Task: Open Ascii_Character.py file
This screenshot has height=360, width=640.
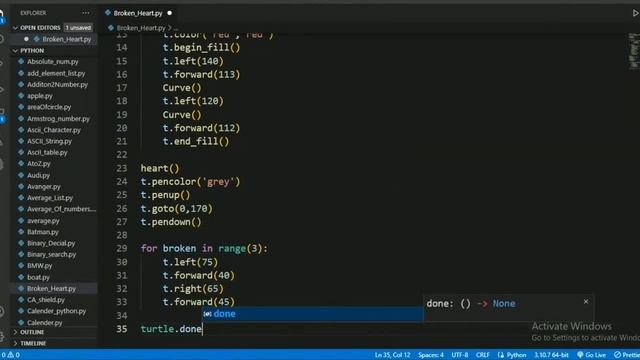Action: pos(54,130)
